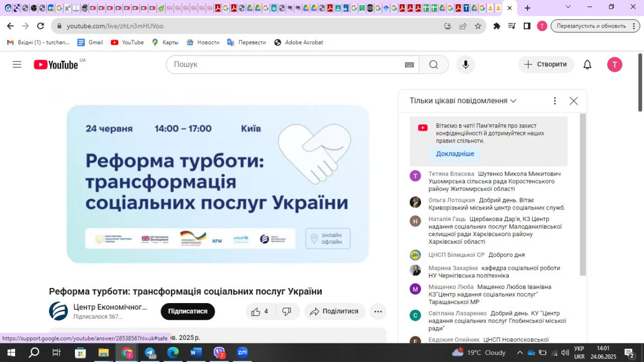The image size is (644, 362).
Task: Click chat author 'Ольга Лотоцкая'
Action: click(452, 200)
